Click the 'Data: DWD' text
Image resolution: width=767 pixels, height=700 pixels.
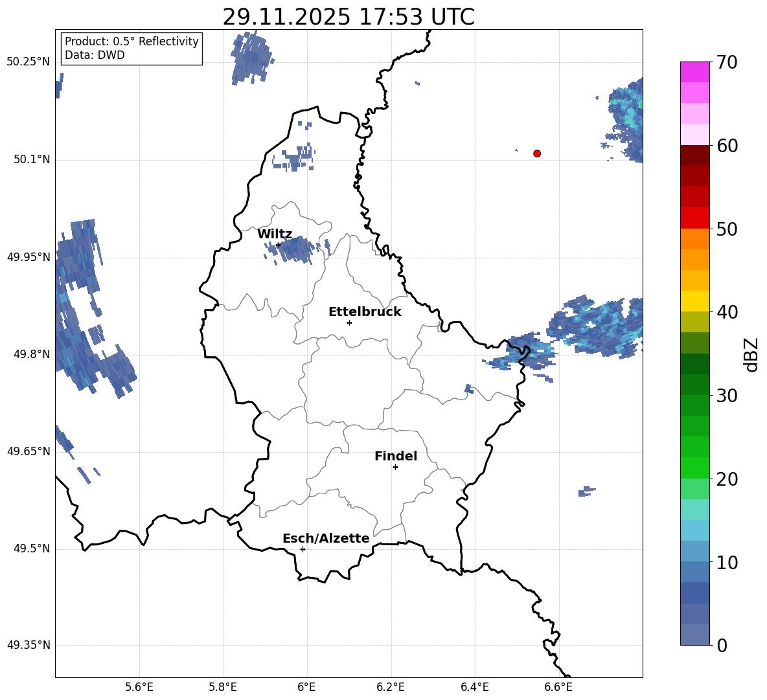tap(95, 55)
